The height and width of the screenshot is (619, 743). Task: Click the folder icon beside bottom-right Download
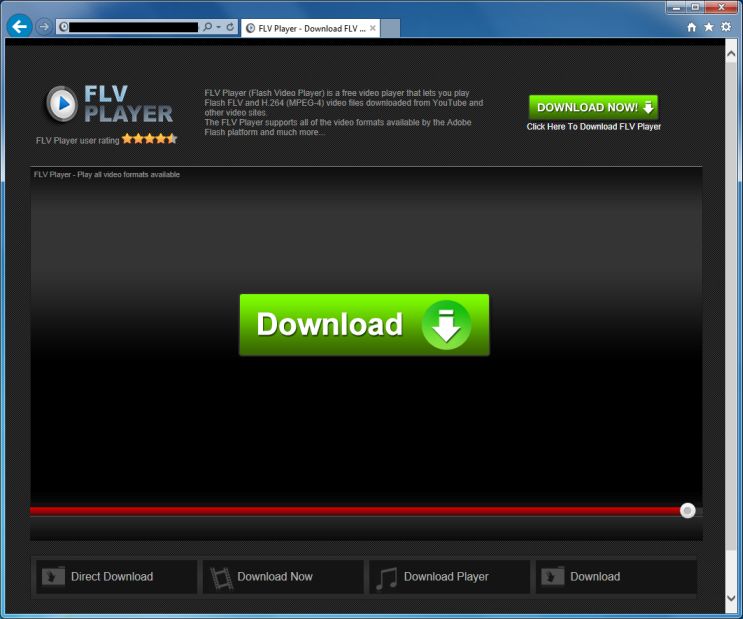point(553,576)
